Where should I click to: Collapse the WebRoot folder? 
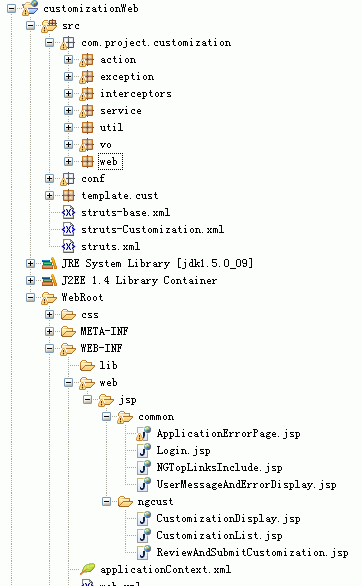click(30, 297)
